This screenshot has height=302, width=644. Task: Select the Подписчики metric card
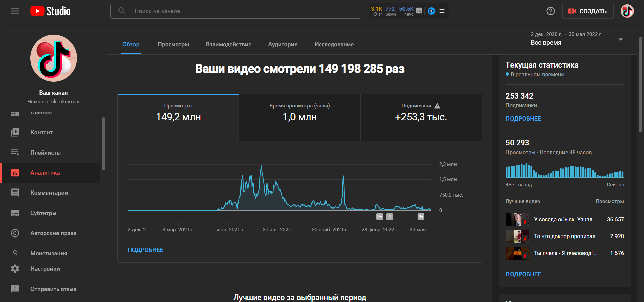click(x=421, y=117)
